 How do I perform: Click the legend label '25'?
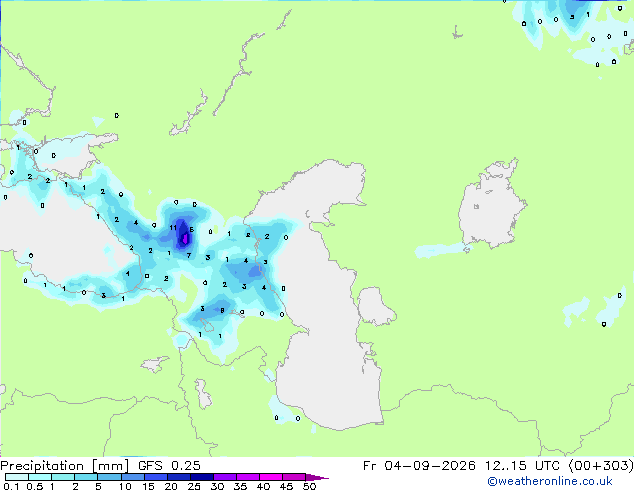tap(194, 486)
